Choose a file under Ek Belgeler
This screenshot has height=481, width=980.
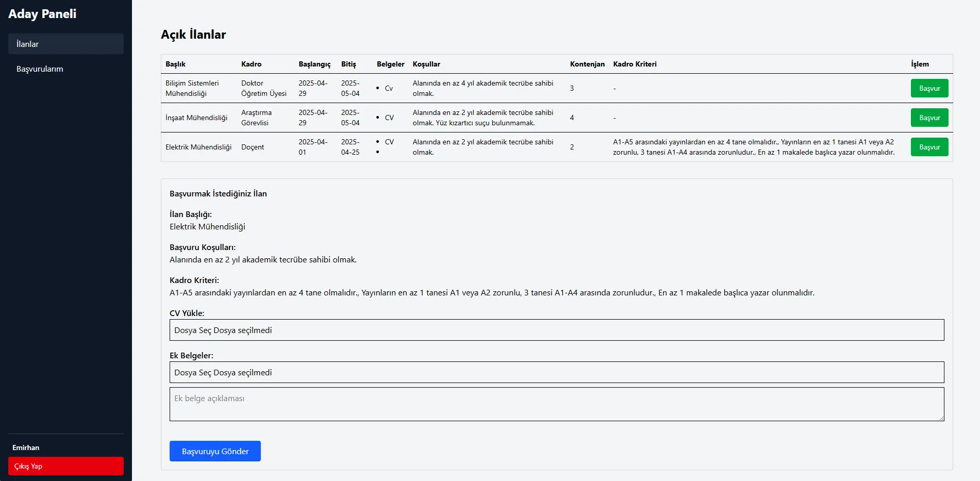point(557,372)
